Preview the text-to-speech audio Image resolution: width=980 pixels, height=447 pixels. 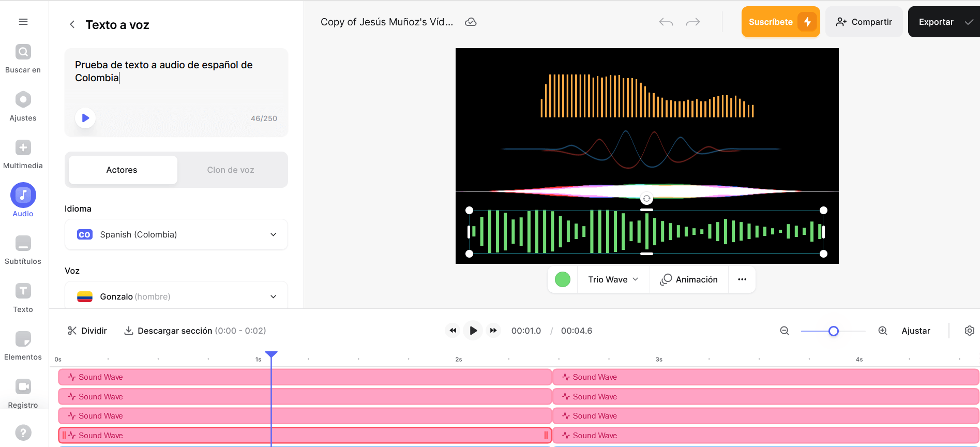[x=85, y=118]
